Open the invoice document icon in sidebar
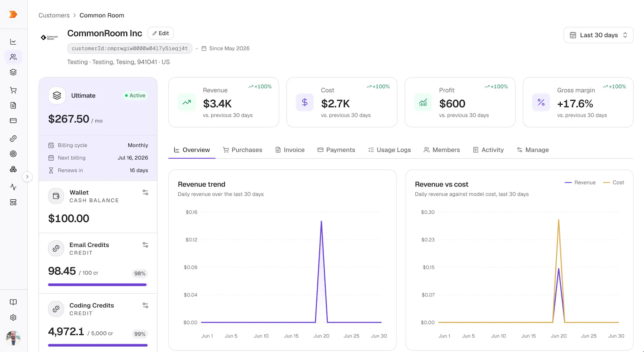 pyautogui.click(x=13, y=106)
